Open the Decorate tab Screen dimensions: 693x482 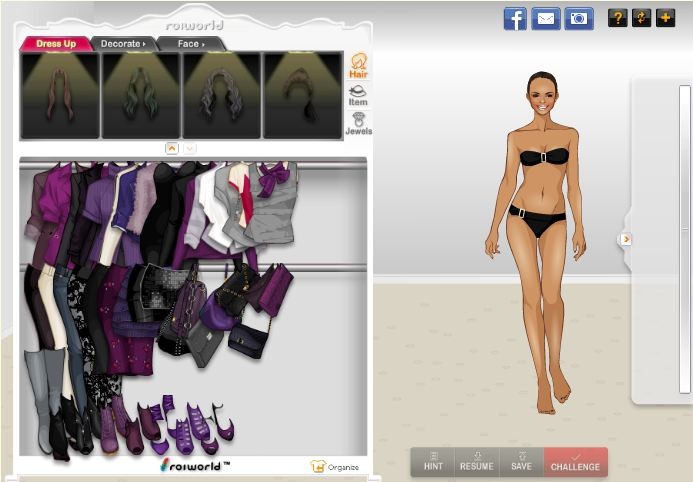pos(123,44)
